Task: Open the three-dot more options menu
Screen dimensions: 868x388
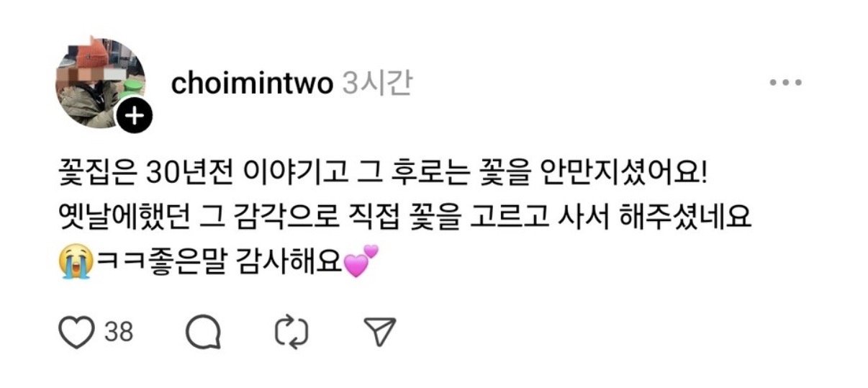Action: point(785,84)
